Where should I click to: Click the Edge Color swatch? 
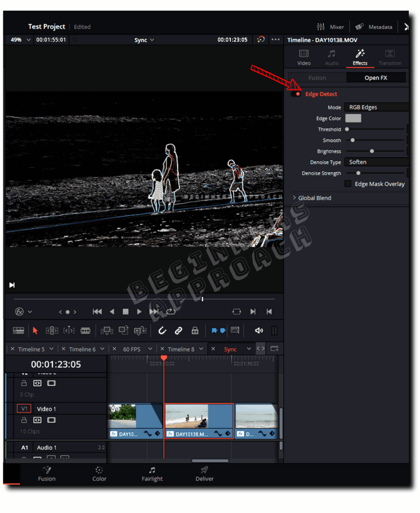353,118
